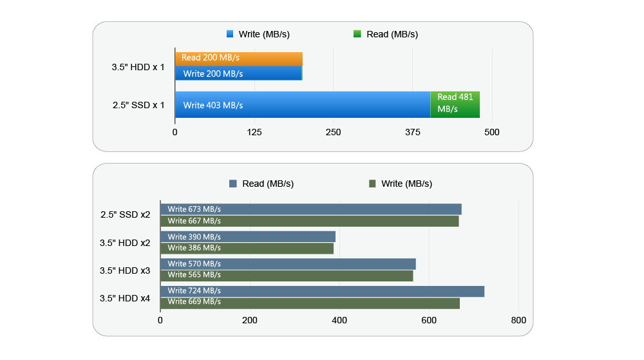Click the green Read legend swatch in top chart

coord(357,34)
